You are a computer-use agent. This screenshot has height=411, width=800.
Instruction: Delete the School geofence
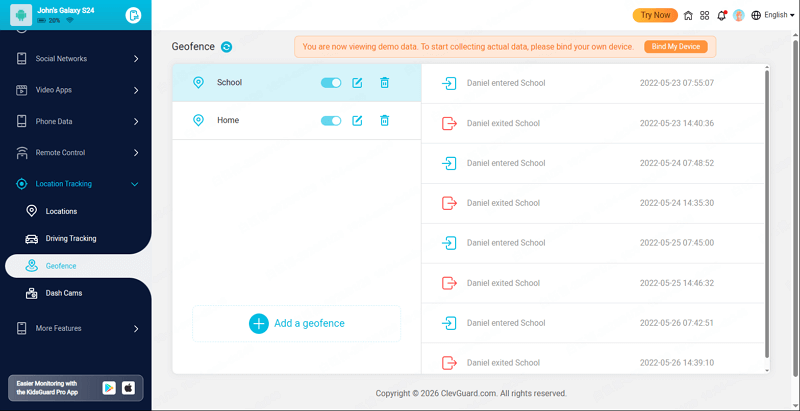coord(385,83)
